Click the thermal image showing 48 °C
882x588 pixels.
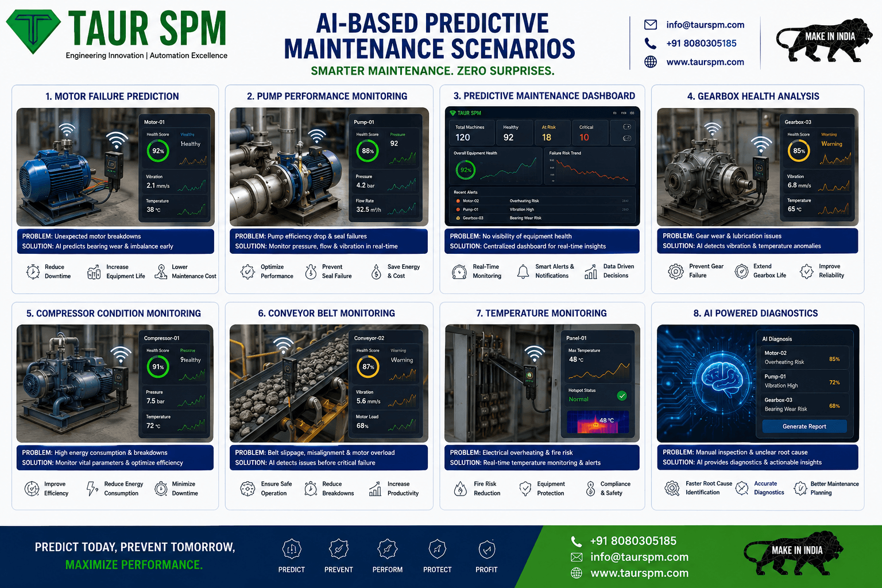tap(598, 421)
